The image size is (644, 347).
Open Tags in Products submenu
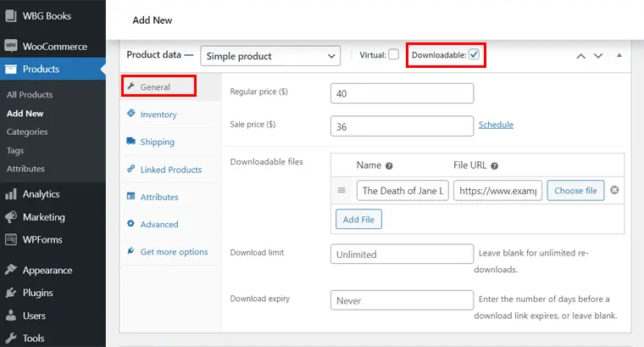click(15, 150)
